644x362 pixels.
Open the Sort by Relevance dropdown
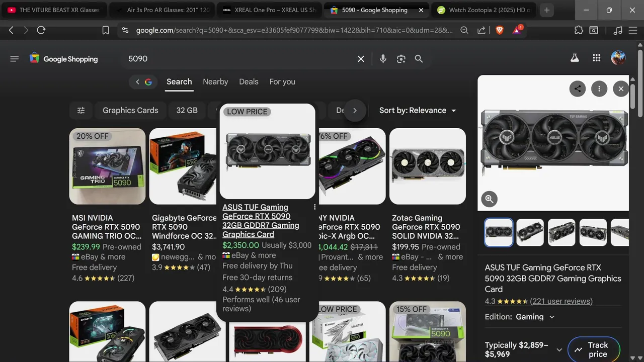click(x=418, y=111)
